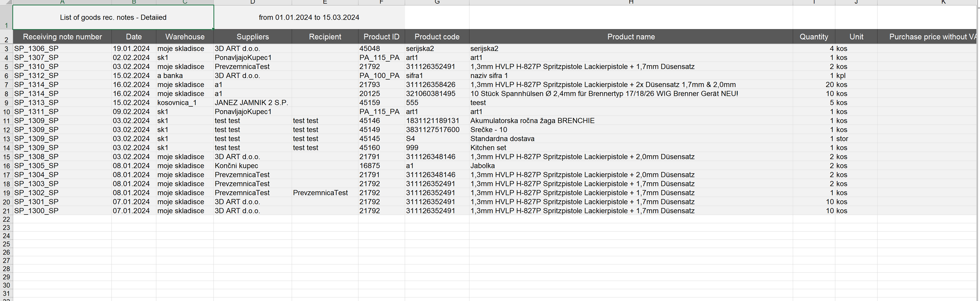
Task: Select the Kitchen set product cell
Action: [x=488, y=148]
